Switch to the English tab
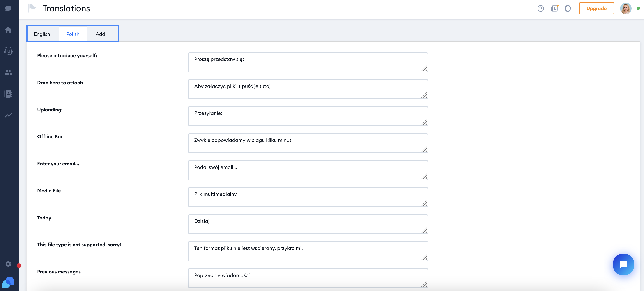Viewport: 644px width, 291px height. tap(42, 34)
